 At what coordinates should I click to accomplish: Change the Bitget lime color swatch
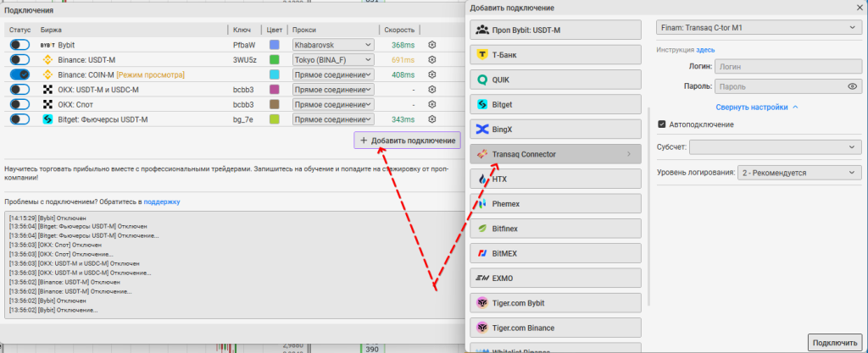(274, 119)
